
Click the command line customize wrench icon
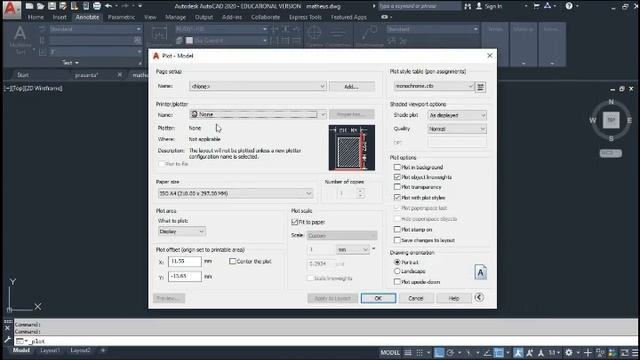coord(7,340)
